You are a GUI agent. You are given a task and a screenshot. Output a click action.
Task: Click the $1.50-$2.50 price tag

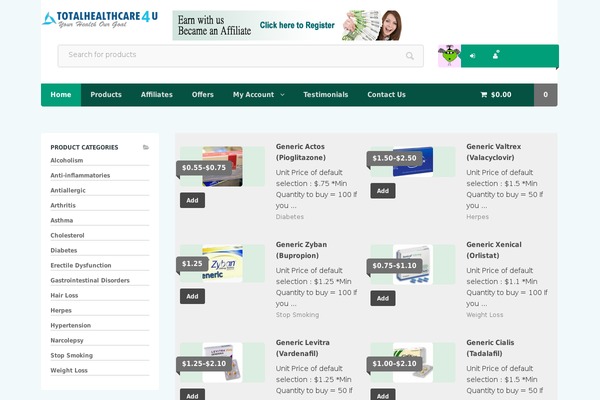point(395,158)
